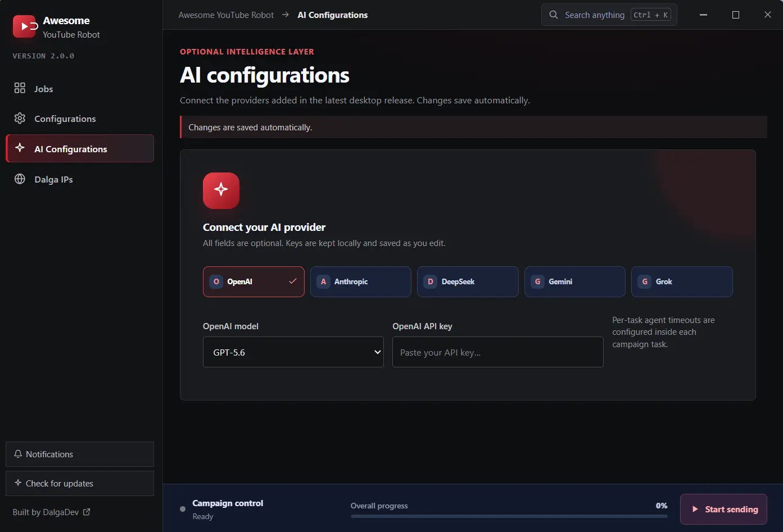Click the OpenAI "O" letter badge
This screenshot has height=532, width=783.
coord(216,281)
